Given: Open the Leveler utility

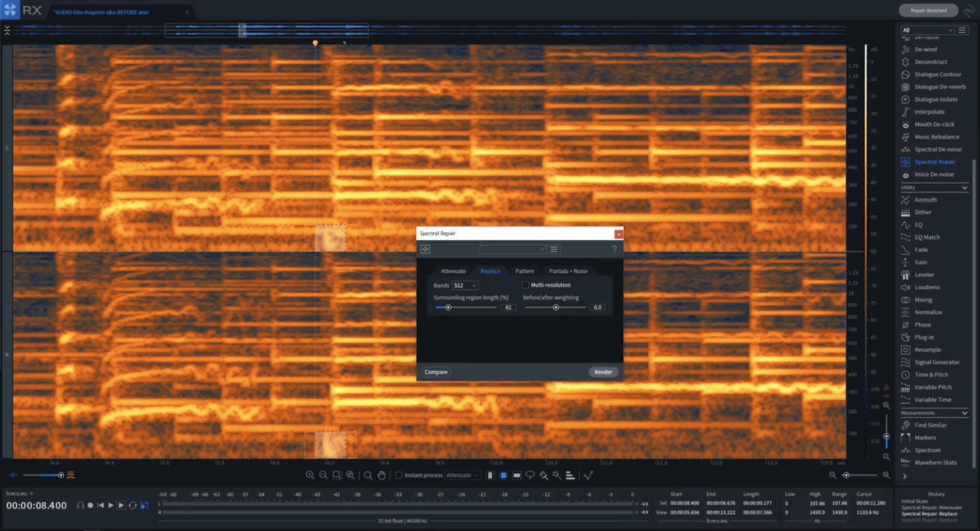Looking at the screenshot, I should click(x=924, y=275).
